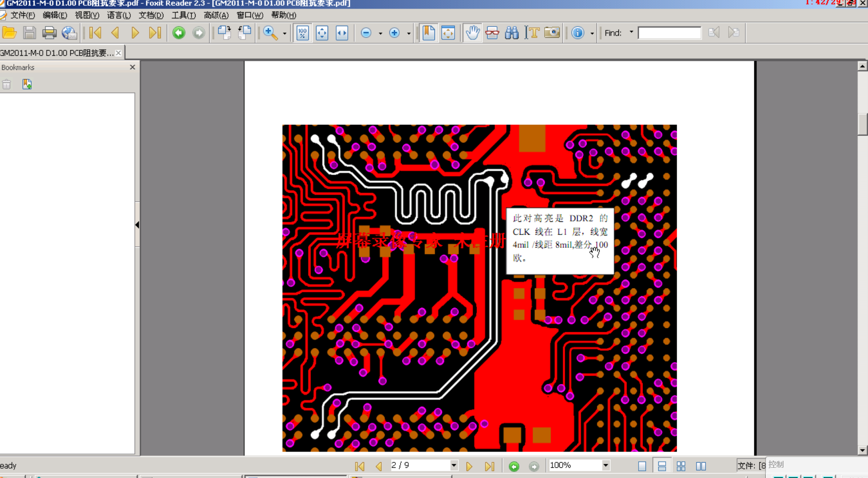Open the Find options dropdown arrow

pyautogui.click(x=631, y=32)
